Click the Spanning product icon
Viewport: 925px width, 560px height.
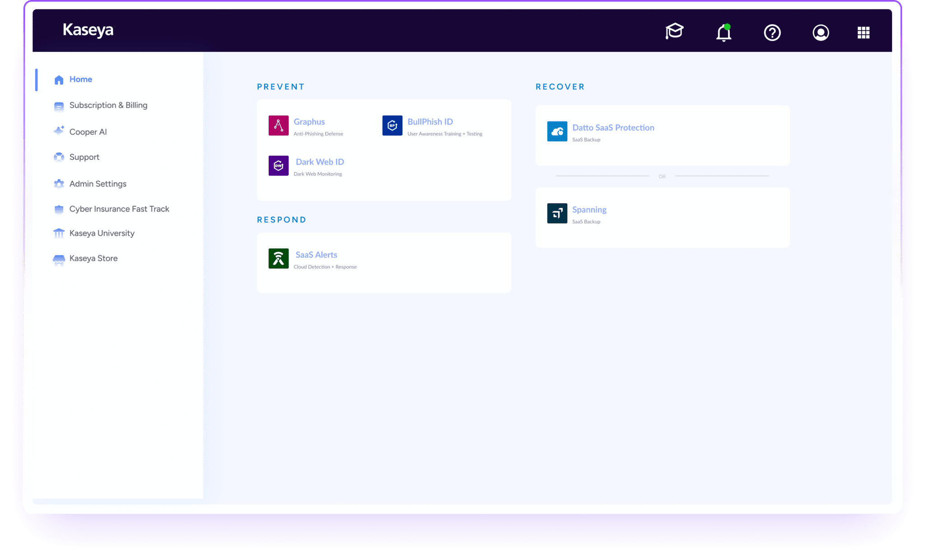tap(557, 213)
